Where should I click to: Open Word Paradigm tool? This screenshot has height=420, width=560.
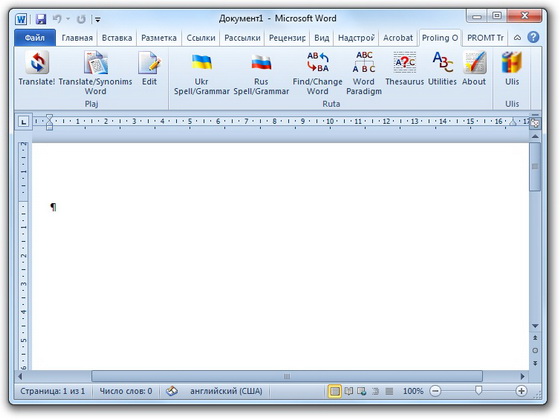point(364,73)
